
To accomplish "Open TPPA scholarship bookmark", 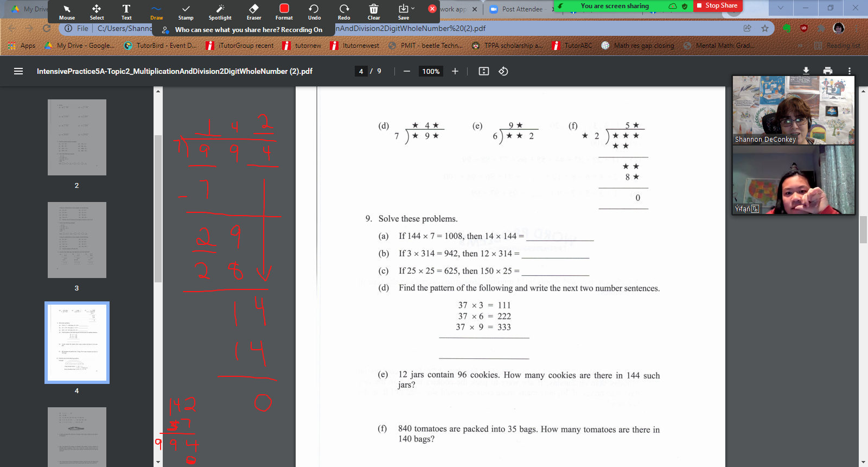I will pyautogui.click(x=507, y=46).
